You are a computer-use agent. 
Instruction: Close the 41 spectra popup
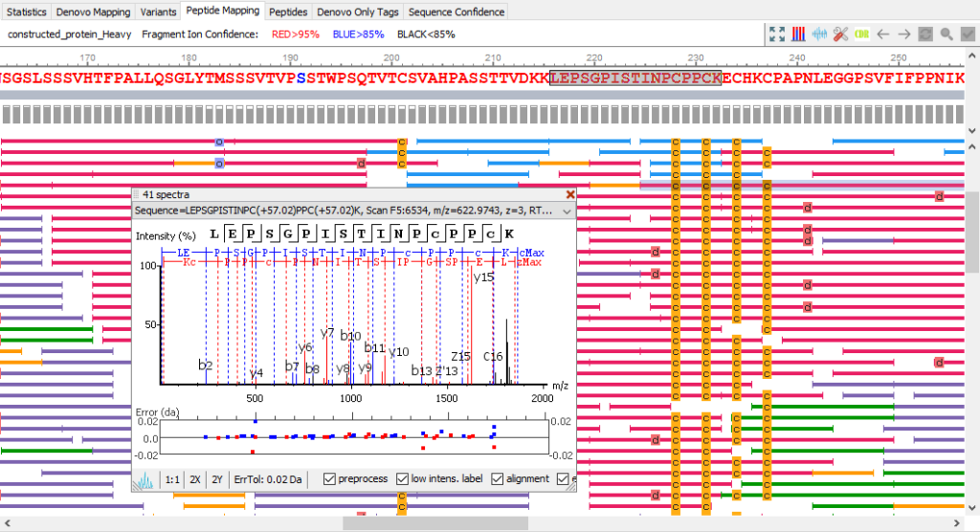pos(570,194)
